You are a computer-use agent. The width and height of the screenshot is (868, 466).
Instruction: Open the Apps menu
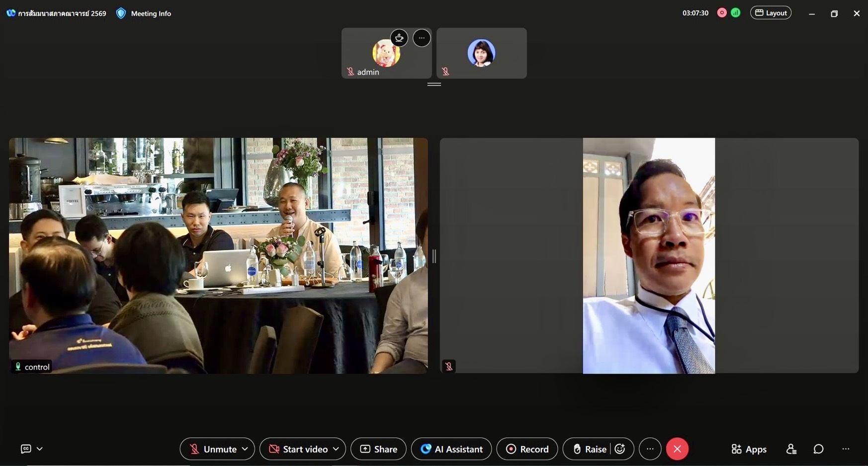[x=749, y=449]
